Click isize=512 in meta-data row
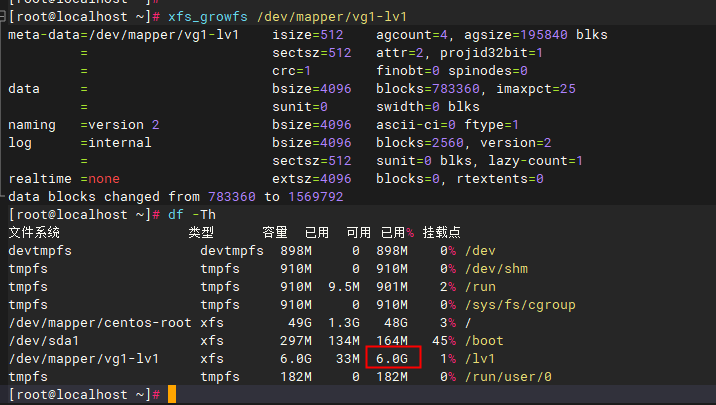Image resolution: width=716 pixels, height=405 pixels. click(308, 35)
